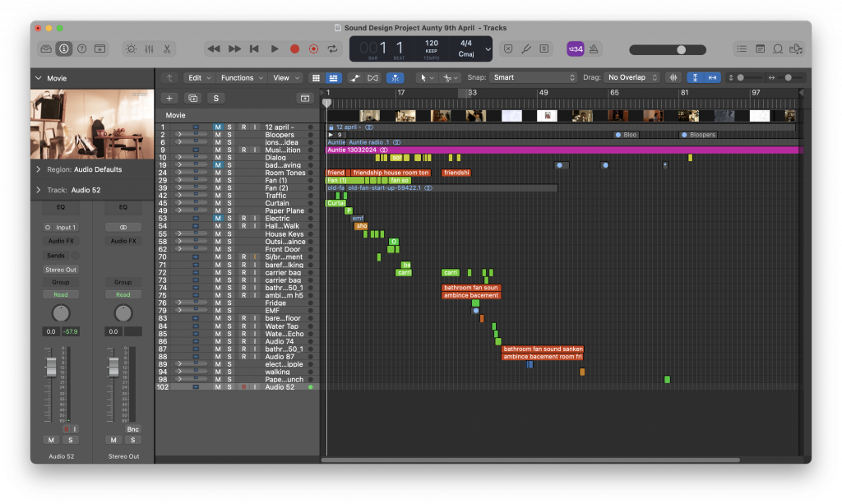Open Quick Help question mark button
Viewport: 842px width, 504px height.
[x=81, y=49]
